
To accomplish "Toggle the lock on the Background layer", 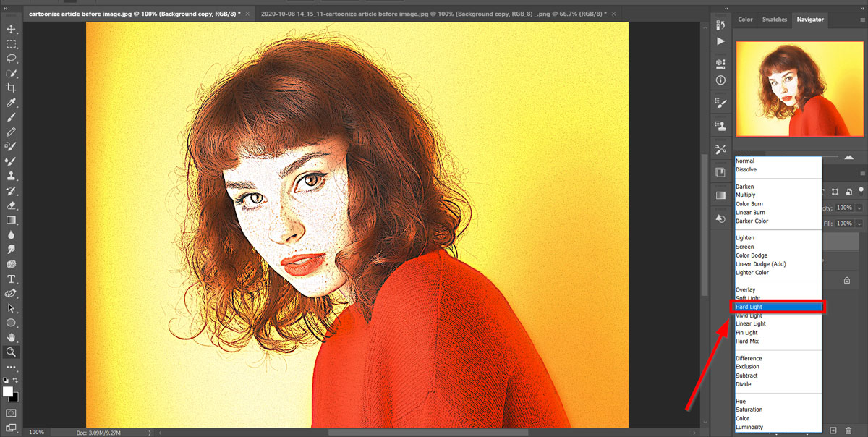I will tap(848, 280).
